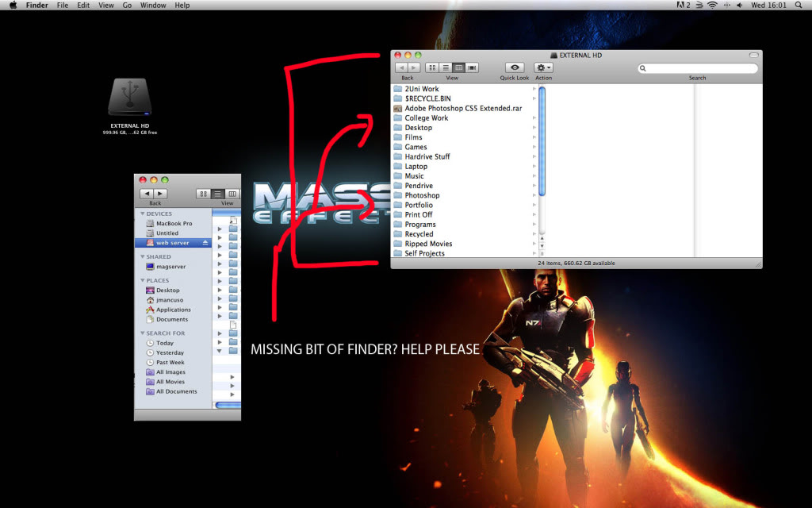Open Documents in the sidebar
This screenshot has width=812, height=508.
173,320
